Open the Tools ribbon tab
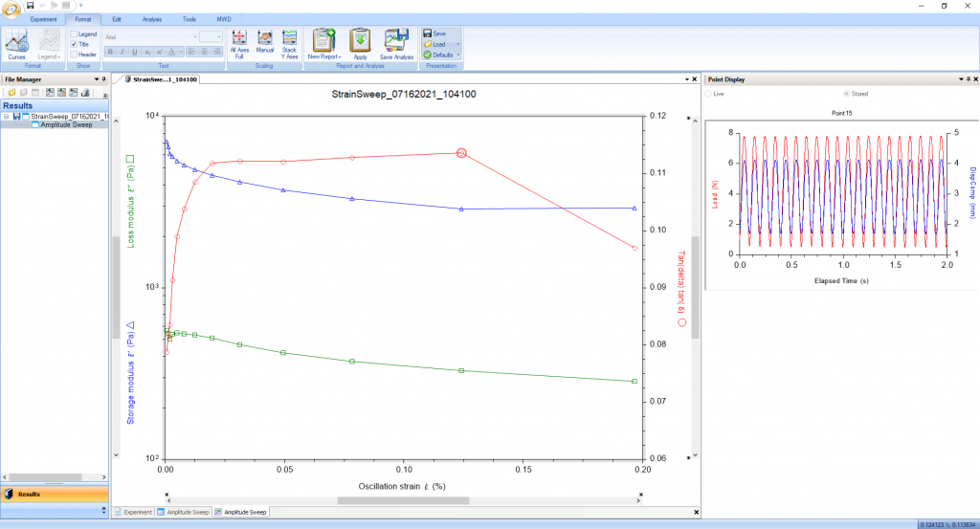The width and height of the screenshot is (980, 529). click(189, 19)
